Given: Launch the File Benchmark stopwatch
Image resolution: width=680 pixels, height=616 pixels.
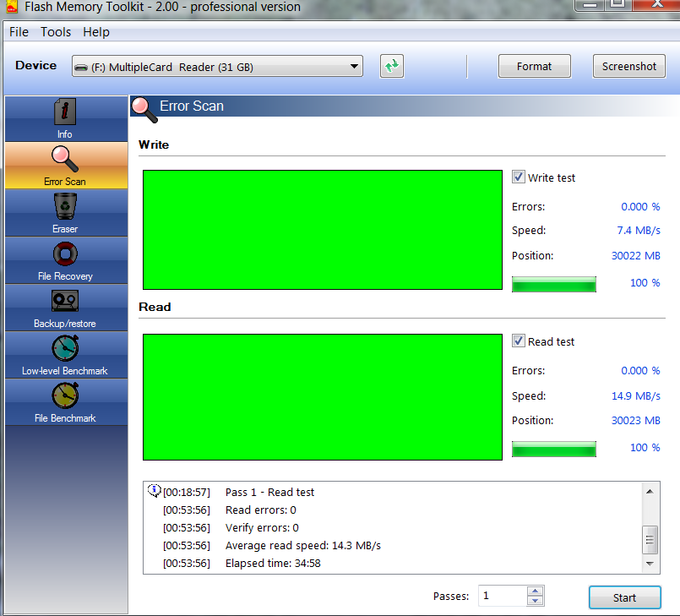Looking at the screenshot, I should pos(65,396).
